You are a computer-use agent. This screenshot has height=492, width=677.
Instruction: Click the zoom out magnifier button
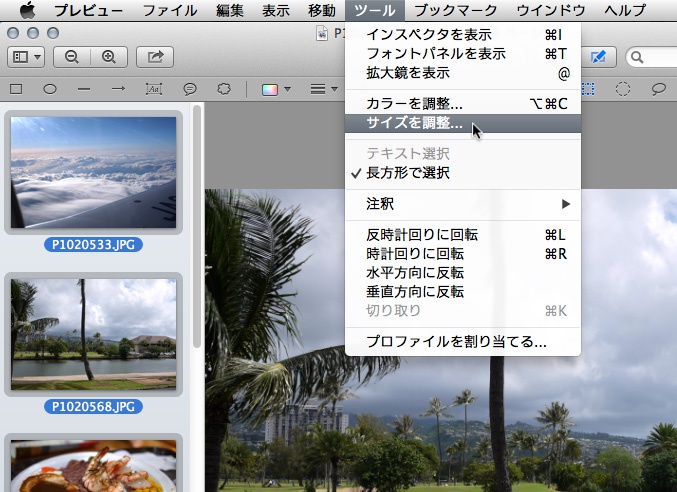click(72, 57)
